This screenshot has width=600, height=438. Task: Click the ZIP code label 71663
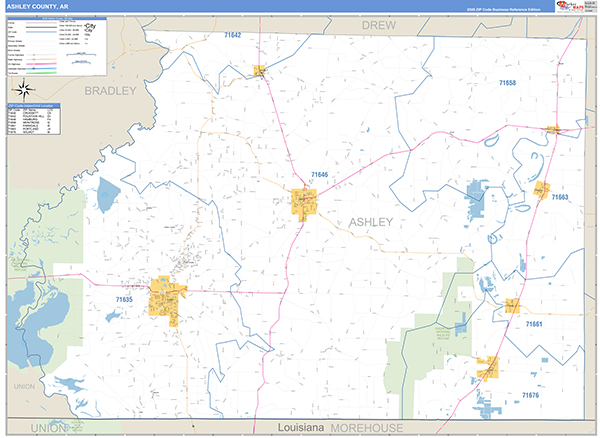coord(560,197)
